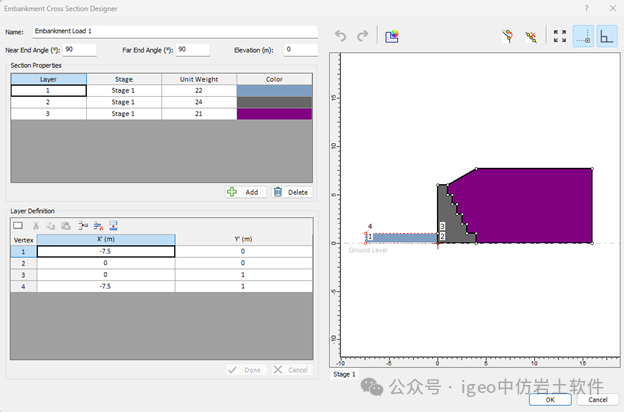Click the Name input field
This screenshot has width=624, height=412.
175,31
